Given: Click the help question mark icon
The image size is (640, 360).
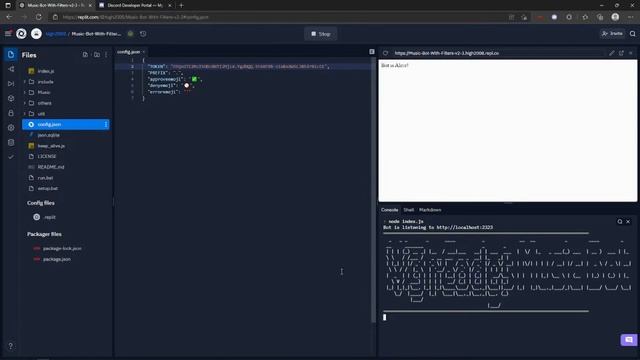Looking at the screenshot, I should [x=11, y=346].
